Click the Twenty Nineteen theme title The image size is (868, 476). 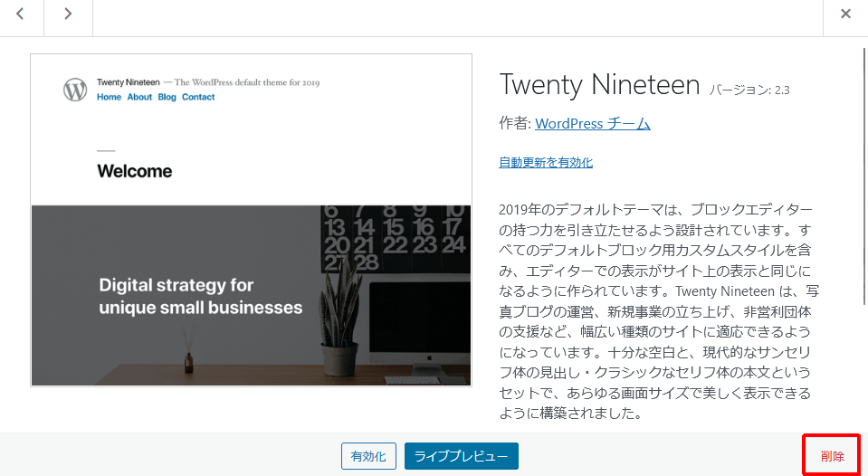pos(599,85)
